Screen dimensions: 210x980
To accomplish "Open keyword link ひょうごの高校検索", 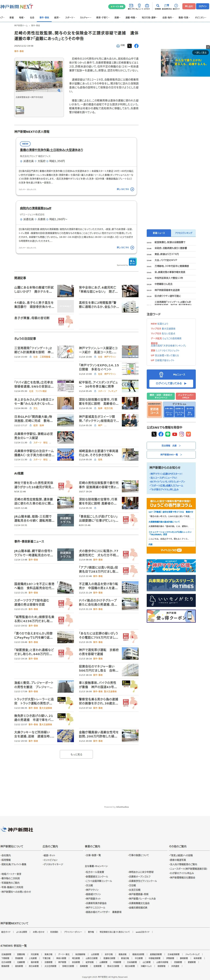I will pos(172,338).
